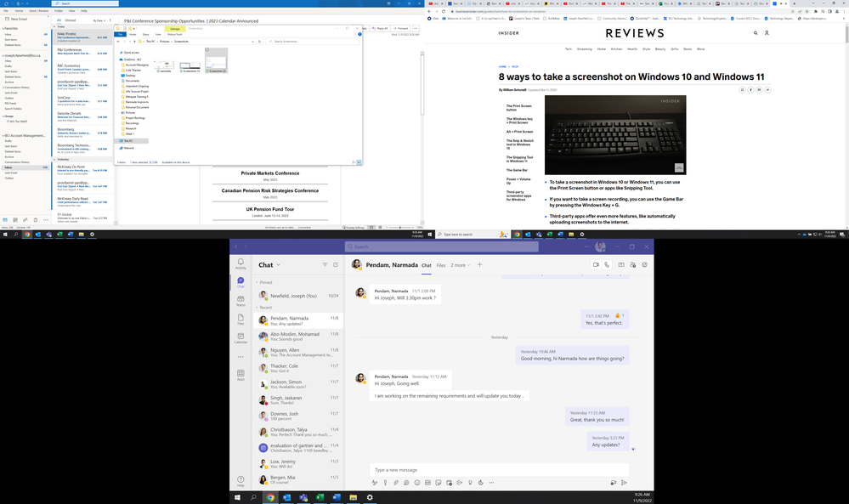Open the UK Pension Fund Tour link
The image size is (849, 504).
coord(270,210)
